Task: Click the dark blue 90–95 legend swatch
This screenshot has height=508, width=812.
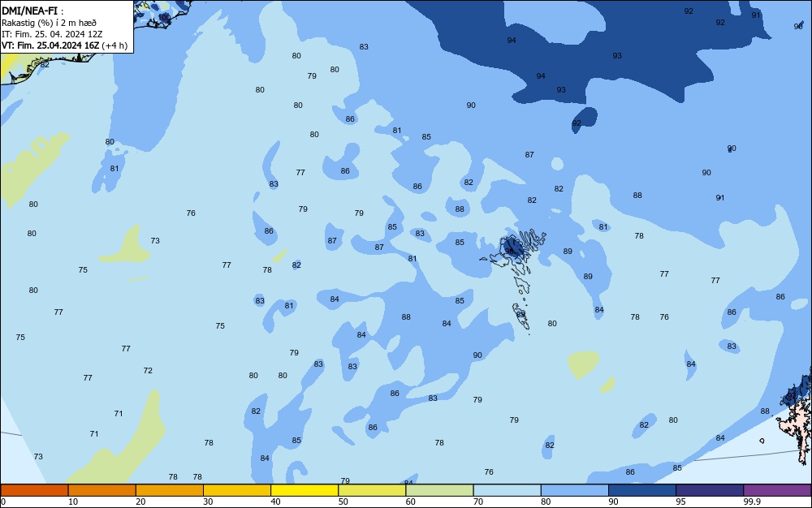Action: coord(642,490)
